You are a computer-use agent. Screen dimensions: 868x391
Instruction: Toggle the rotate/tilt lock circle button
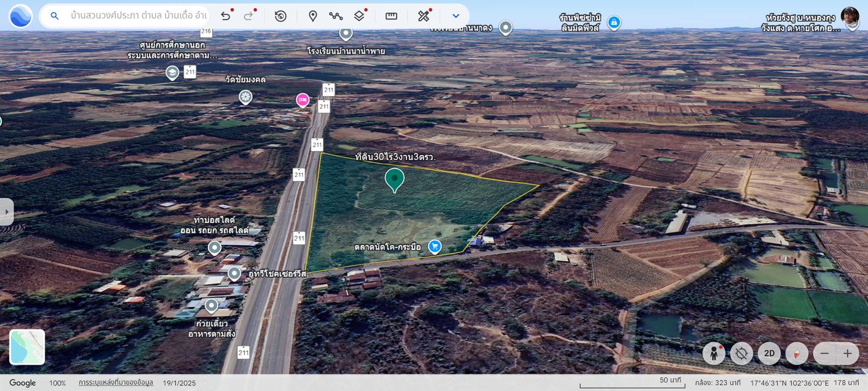[x=741, y=353]
